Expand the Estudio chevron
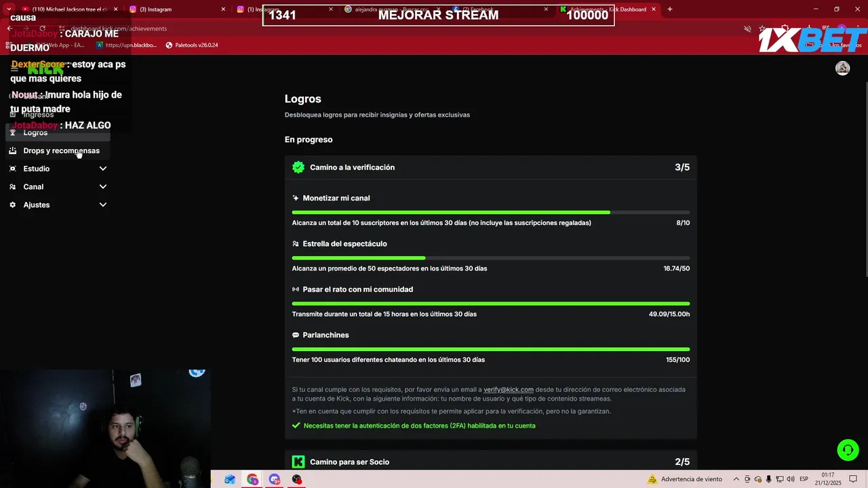The width and height of the screenshot is (868, 488). (103, 169)
